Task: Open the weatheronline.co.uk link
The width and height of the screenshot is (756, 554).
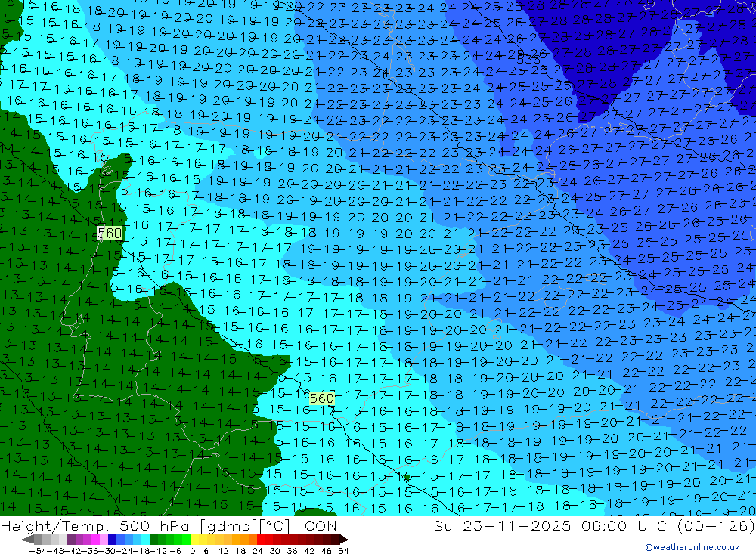Action: click(x=692, y=547)
